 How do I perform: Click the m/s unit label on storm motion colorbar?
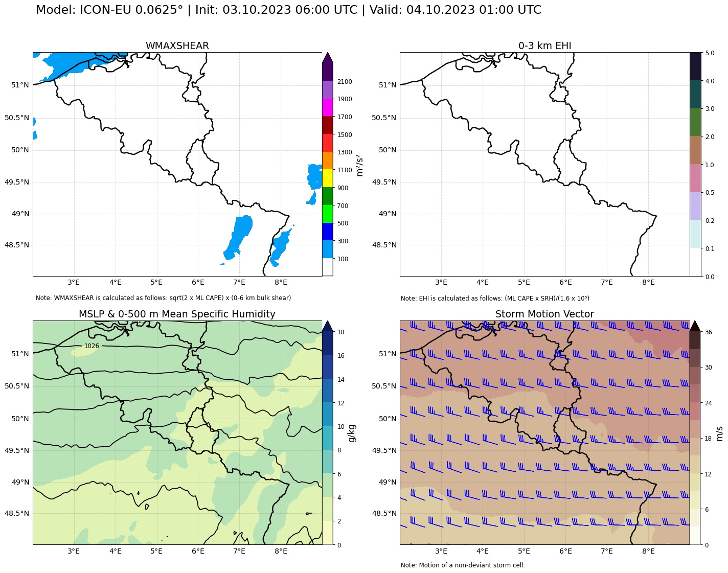click(x=719, y=433)
